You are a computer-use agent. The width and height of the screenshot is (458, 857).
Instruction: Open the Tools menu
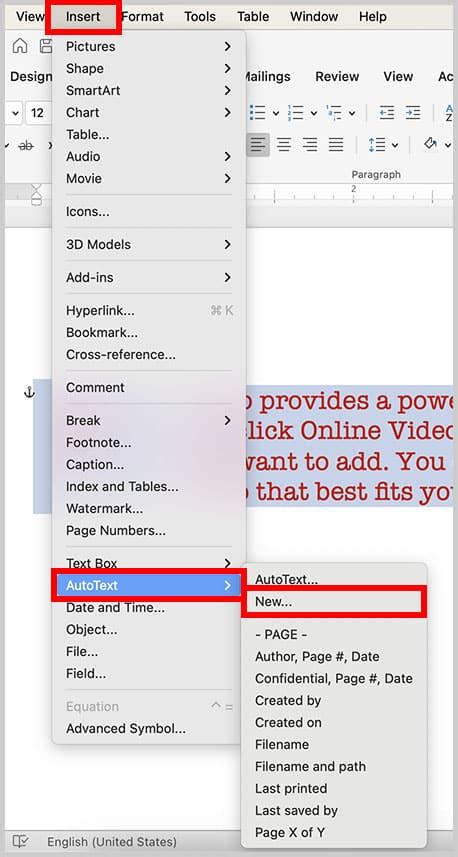(x=200, y=16)
